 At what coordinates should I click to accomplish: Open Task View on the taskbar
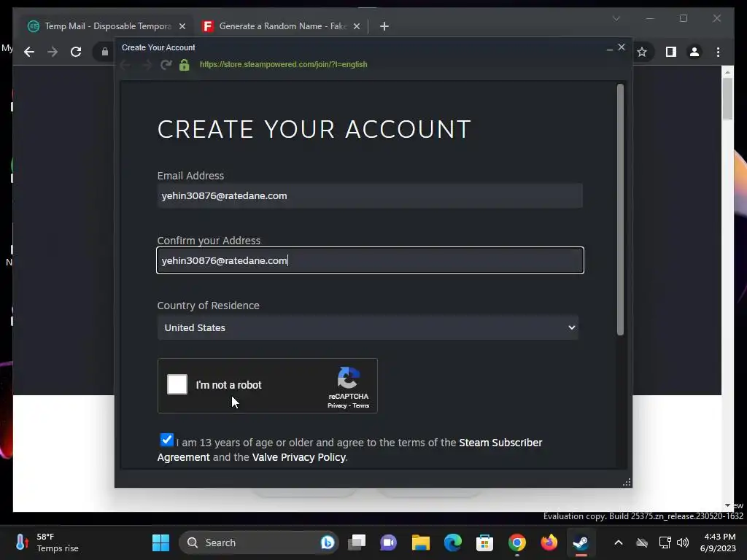click(356, 542)
